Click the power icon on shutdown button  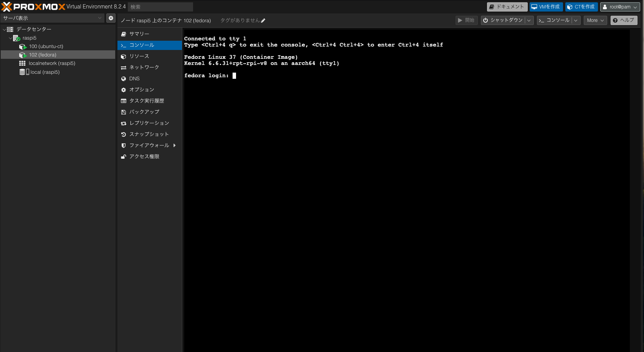tap(485, 20)
